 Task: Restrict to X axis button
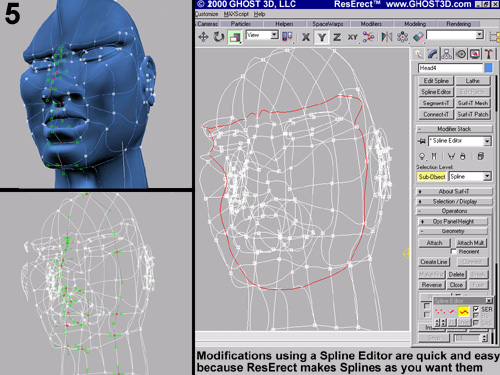pyautogui.click(x=306, y=37)
